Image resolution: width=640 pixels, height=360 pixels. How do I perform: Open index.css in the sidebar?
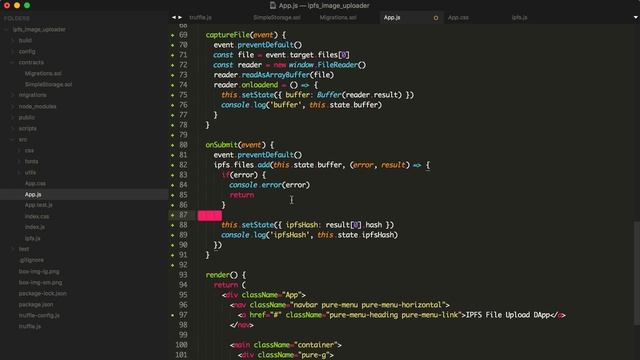(x=37, y=216)
